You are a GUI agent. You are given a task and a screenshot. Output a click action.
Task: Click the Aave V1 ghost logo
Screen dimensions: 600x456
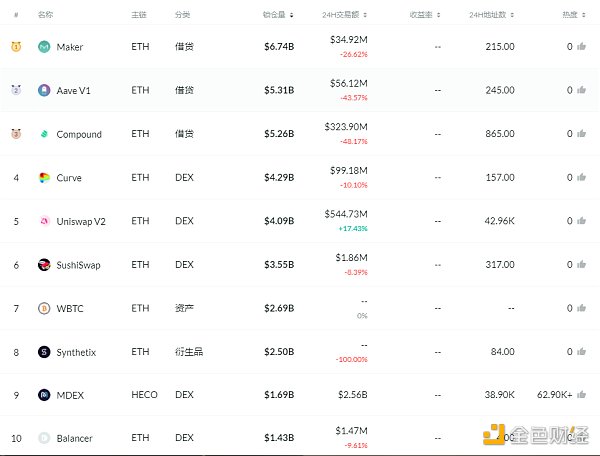pyautogui.click(x=44, y=91)
